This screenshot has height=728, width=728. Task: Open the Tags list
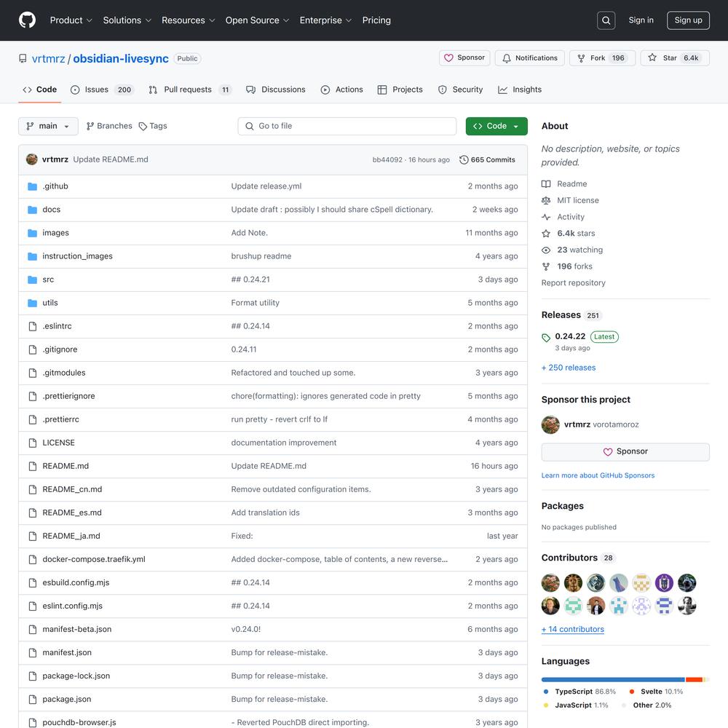pos(153,126)
